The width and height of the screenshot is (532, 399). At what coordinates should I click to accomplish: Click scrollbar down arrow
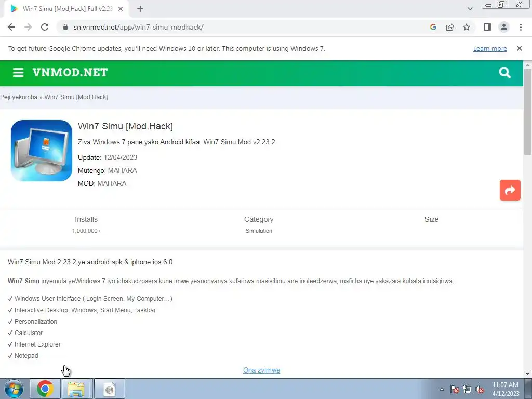tap(528, 374)
